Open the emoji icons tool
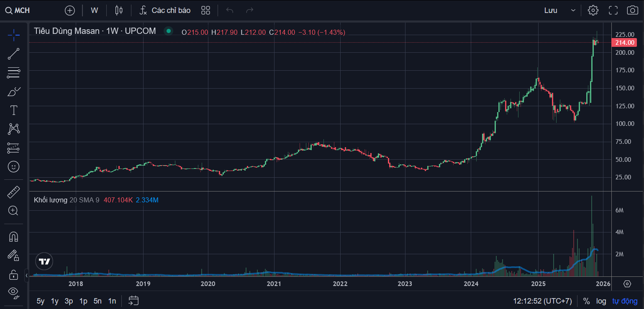644x309 pixels. pos(13,167)
